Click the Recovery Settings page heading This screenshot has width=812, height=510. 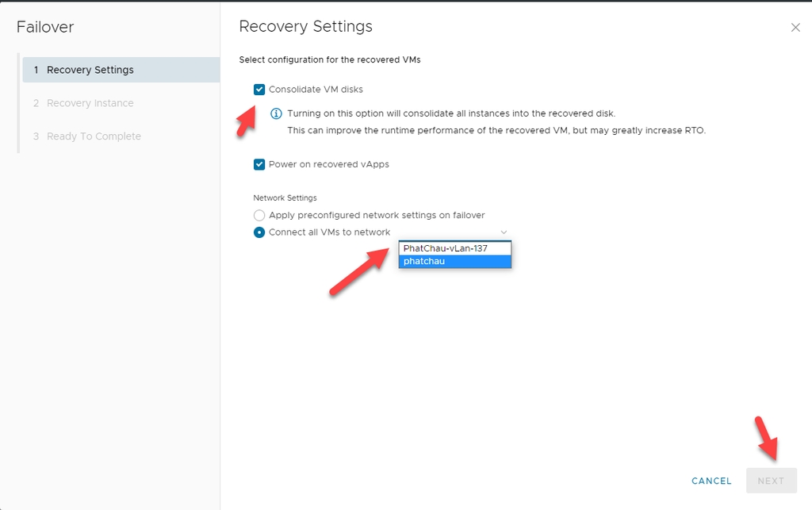pos(305,26)
